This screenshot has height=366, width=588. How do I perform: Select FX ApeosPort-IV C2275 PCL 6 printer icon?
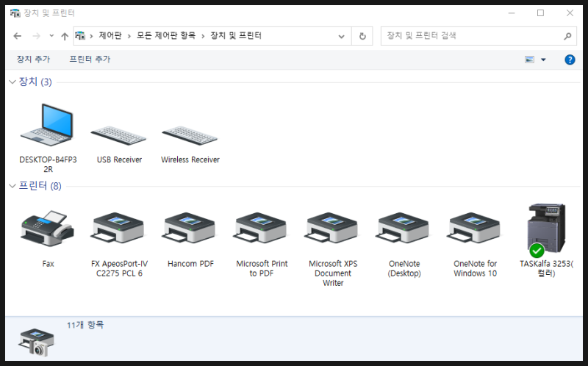click(118, 229)
